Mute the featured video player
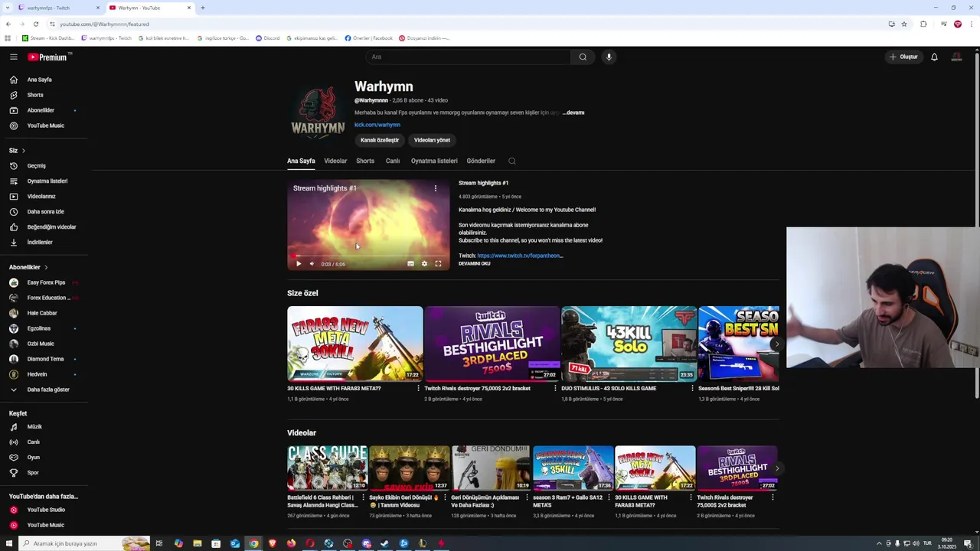This screenshot has height=551, width=980. click(x=312, y=264)
